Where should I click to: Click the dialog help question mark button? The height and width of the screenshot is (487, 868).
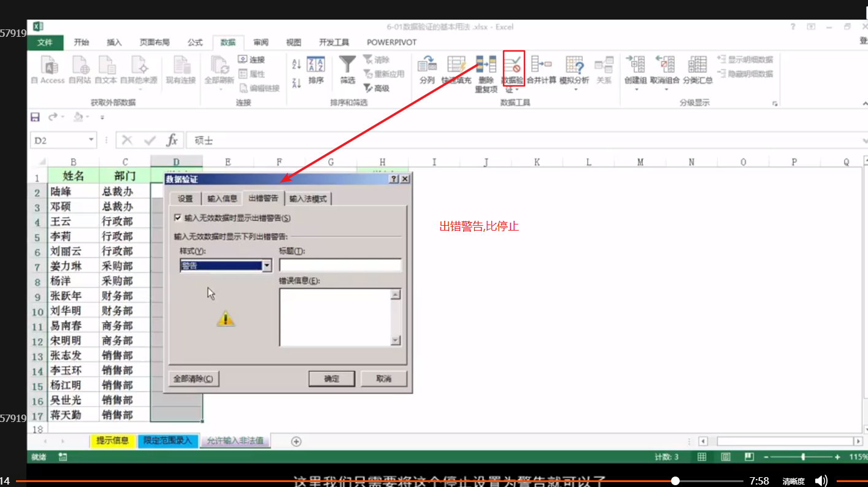[394, 179]
